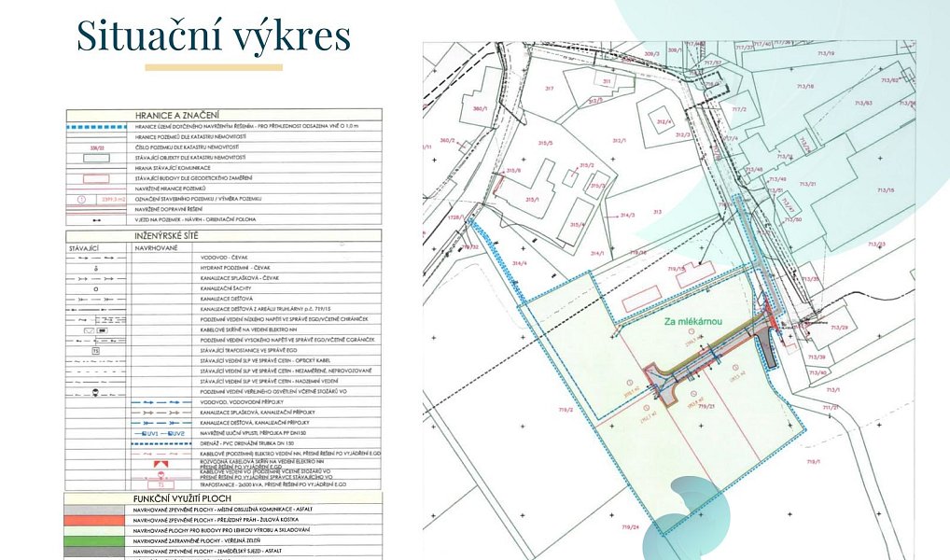Click the red distribution cable cabinet symbol
This screenshot has width=950, height=560.
point(161,464)
